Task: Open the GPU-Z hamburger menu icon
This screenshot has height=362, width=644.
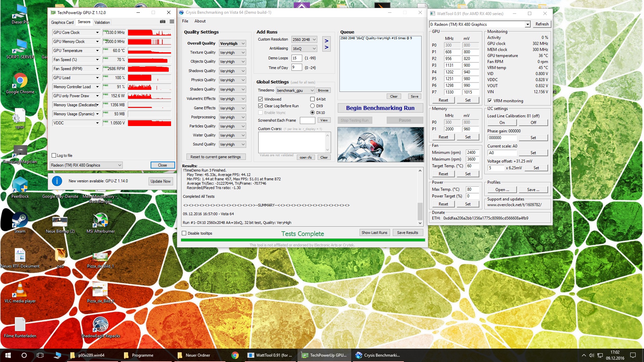Action: coord(172,22)
